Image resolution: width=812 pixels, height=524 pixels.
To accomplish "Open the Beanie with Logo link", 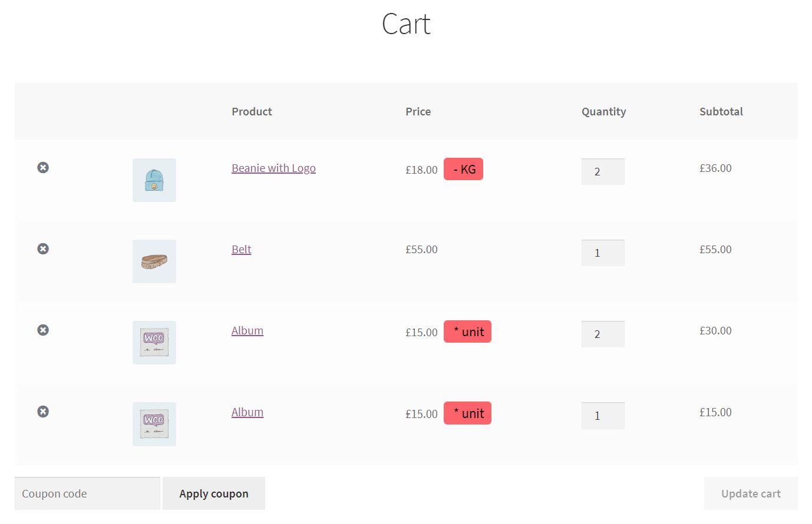I will click(273, 168).
